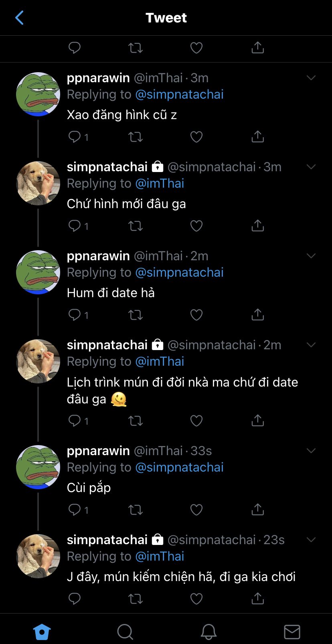Reply to the "Cùi pắp" tweet
This screenshot has width=332, height=644.
75,510
